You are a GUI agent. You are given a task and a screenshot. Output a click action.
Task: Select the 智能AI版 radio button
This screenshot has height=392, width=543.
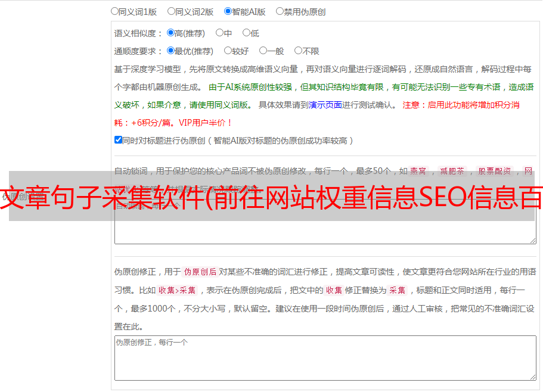tap(228, 11)
